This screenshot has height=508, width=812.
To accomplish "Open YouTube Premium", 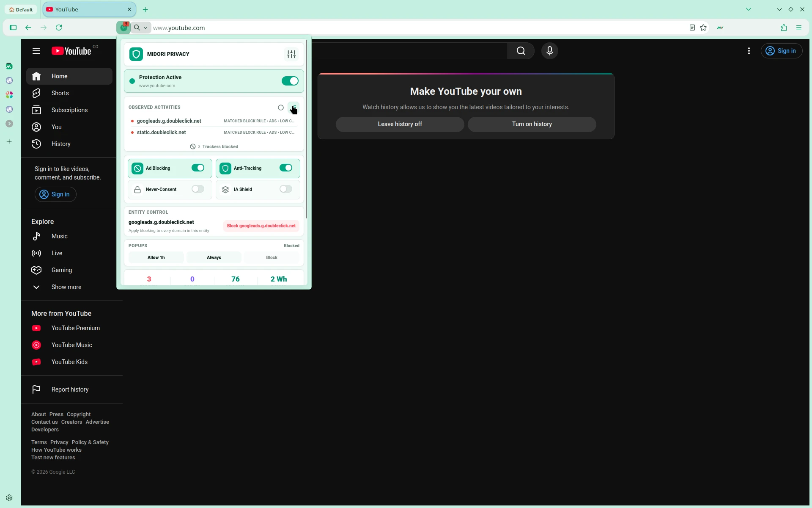I will [69, 328].
